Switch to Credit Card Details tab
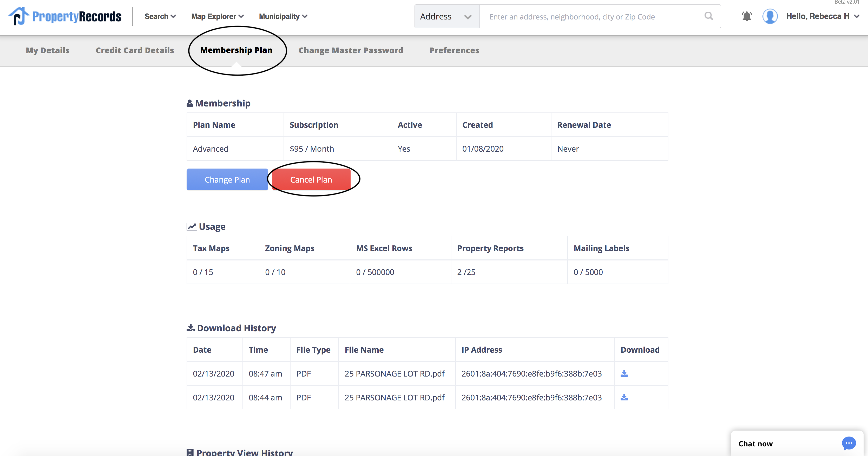Image resolution: width=868 pixels, height=456 pixels. click(135, 51)
